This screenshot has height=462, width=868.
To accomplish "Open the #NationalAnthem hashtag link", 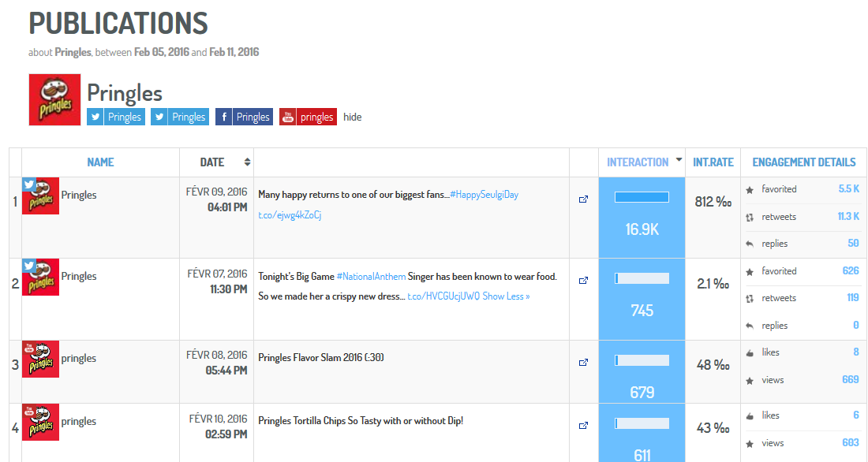I will 371,276.
